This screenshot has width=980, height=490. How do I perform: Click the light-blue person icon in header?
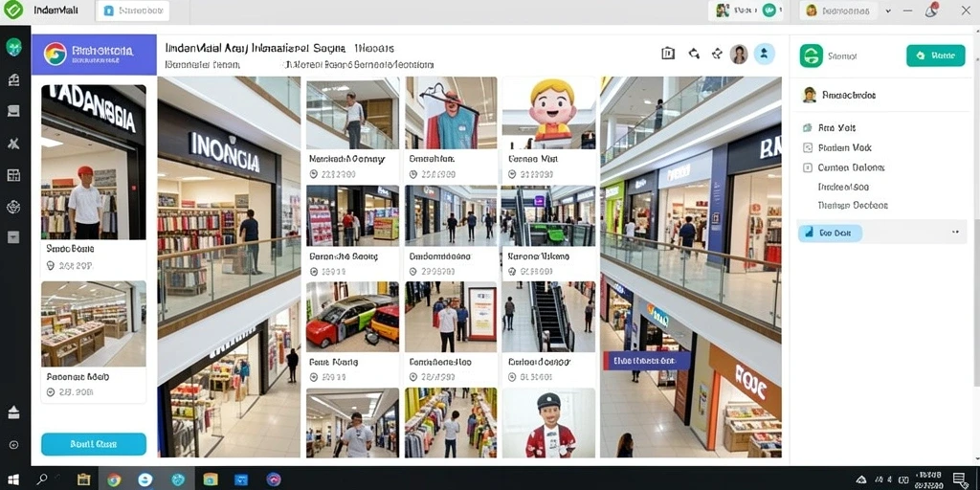point(765,54)
